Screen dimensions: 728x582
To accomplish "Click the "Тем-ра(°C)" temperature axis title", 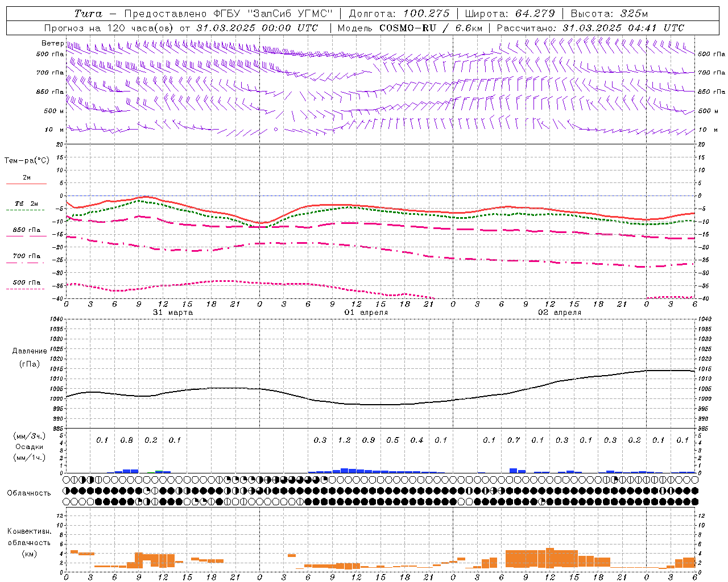I will pyautogui.click(x=27, y=161).
